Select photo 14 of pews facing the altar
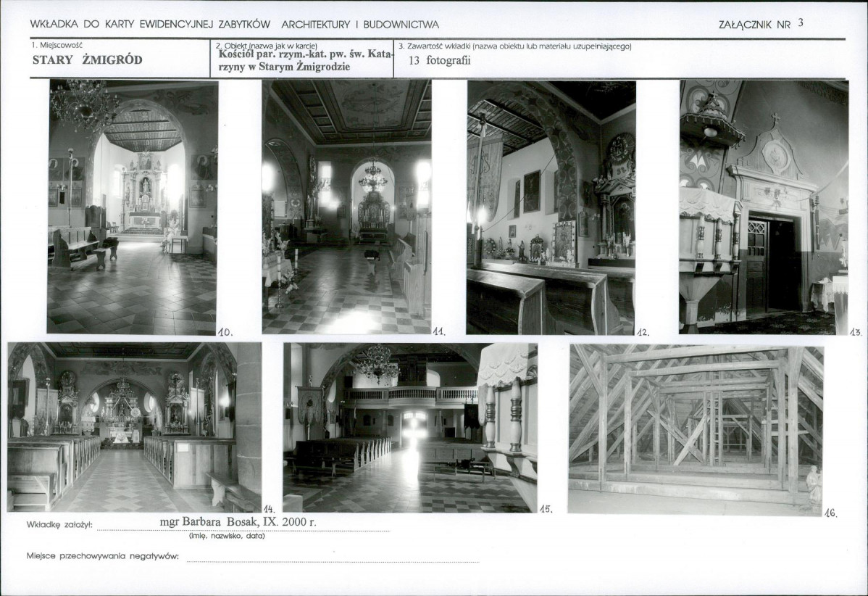This screenshot has width=868, height=596. (x=135, y=427)
